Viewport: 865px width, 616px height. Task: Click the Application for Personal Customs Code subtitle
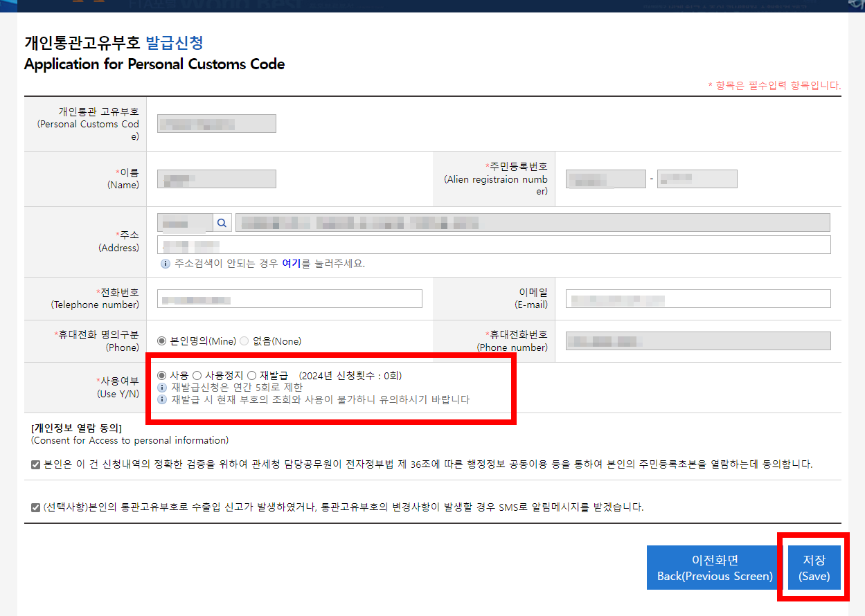coord(154,64)
